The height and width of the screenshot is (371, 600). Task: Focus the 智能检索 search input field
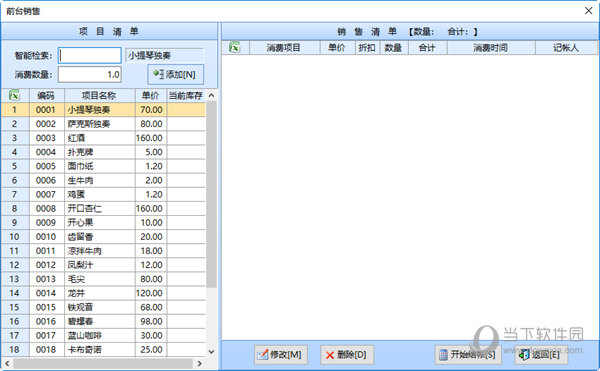tap(90, 55)
